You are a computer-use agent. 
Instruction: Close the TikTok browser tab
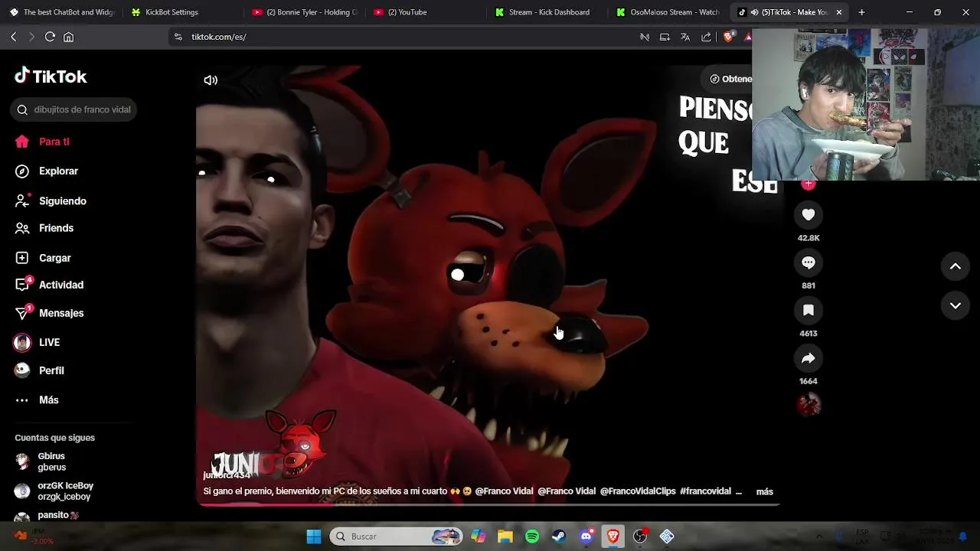click(x=839, y=12)
